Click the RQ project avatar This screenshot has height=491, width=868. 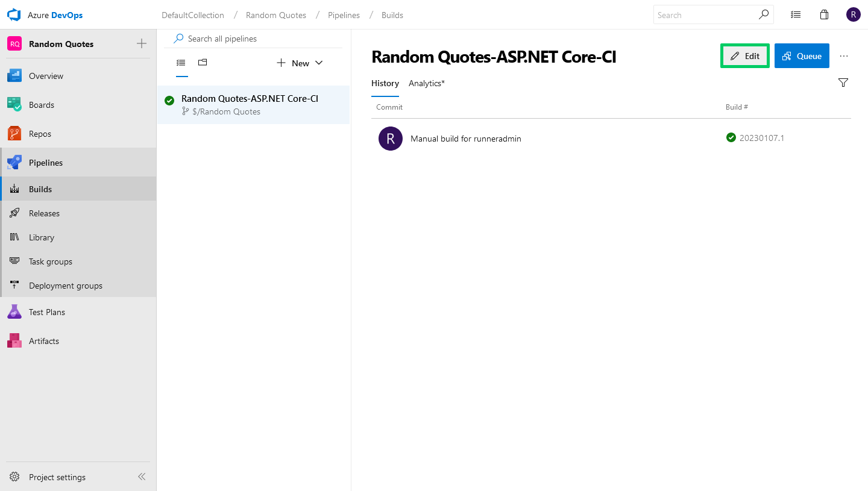click(14, 44)
